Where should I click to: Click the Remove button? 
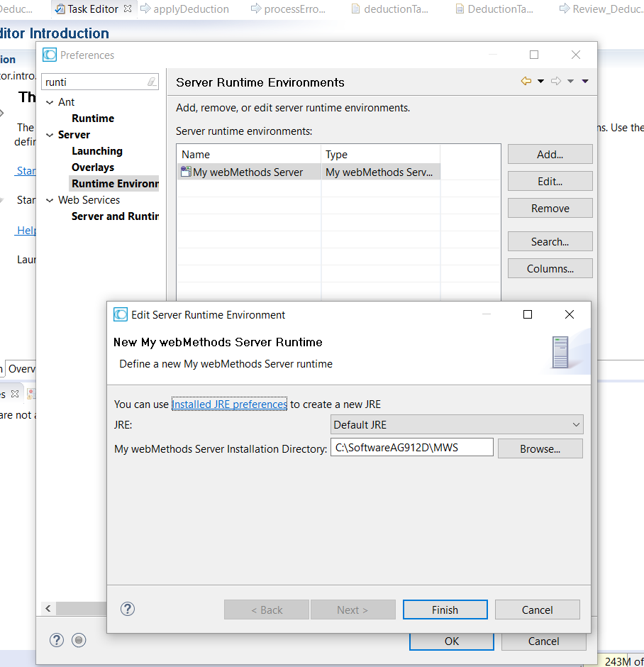pyautogui.click(x=550, y=208)
